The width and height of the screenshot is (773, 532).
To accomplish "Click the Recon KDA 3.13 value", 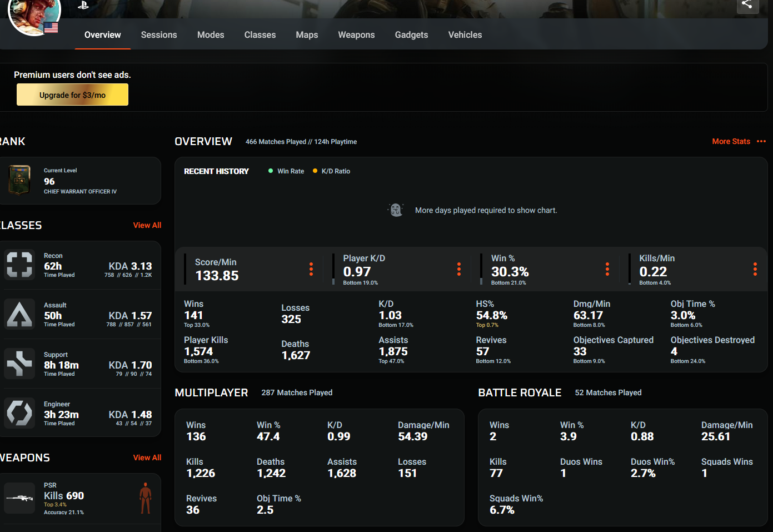I will pyautogui.click(x=130, y=266).
